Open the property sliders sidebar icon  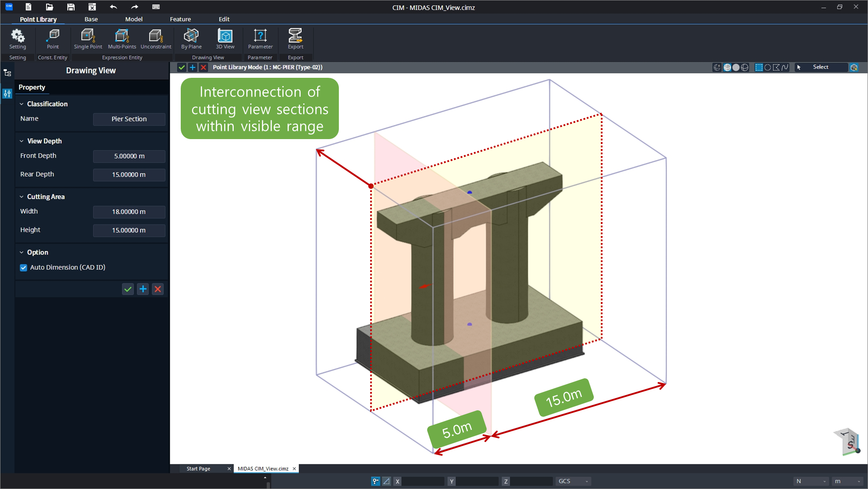(x=7, y=93)
